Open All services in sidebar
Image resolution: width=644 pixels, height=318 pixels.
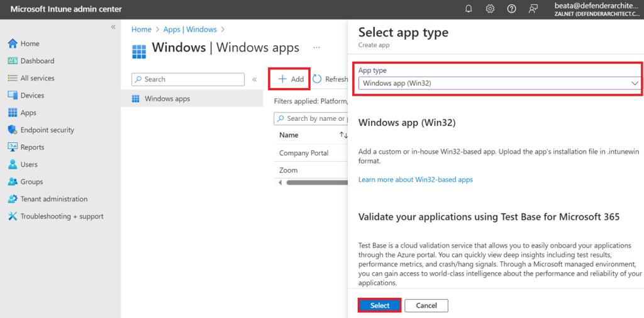point(37,78)
